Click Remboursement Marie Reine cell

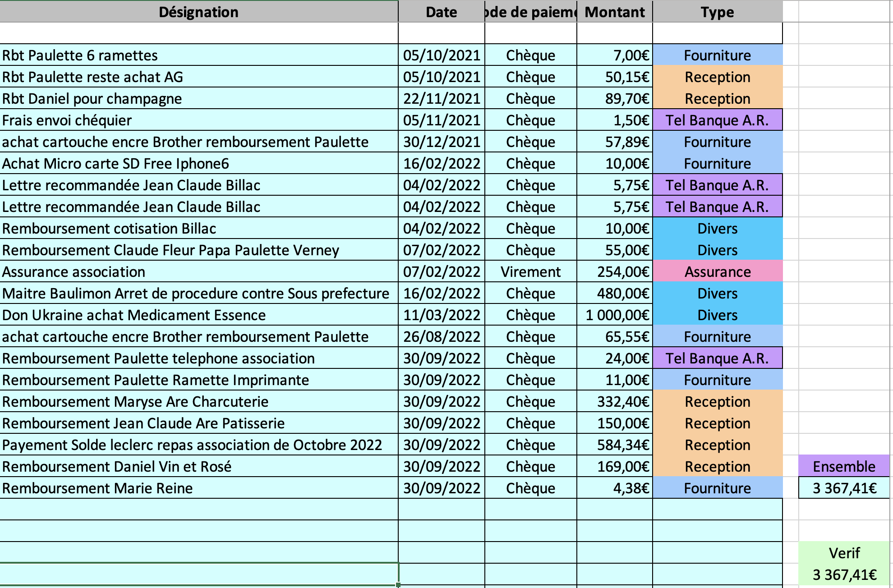[198, 488]
